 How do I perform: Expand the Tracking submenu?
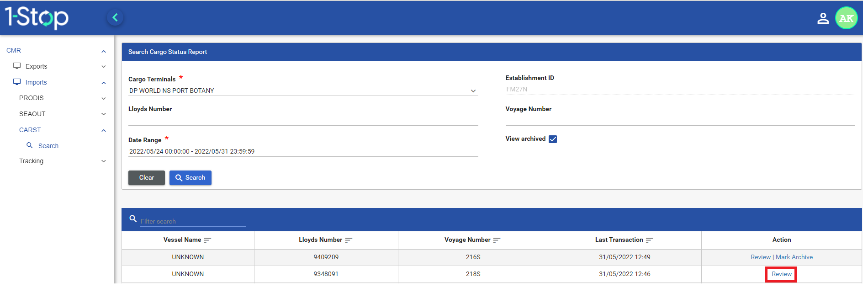click(x=103, y=161)
